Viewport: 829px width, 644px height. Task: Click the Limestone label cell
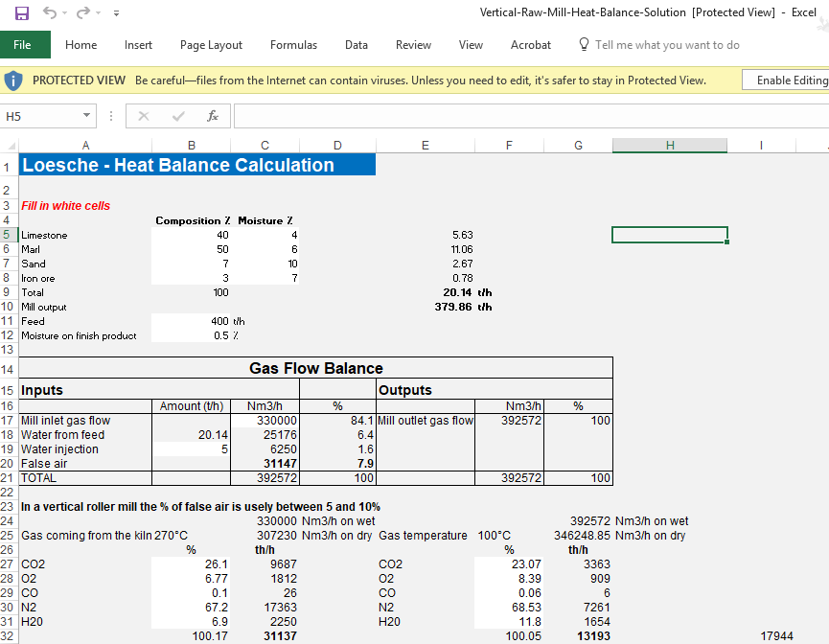click(85, 235)
